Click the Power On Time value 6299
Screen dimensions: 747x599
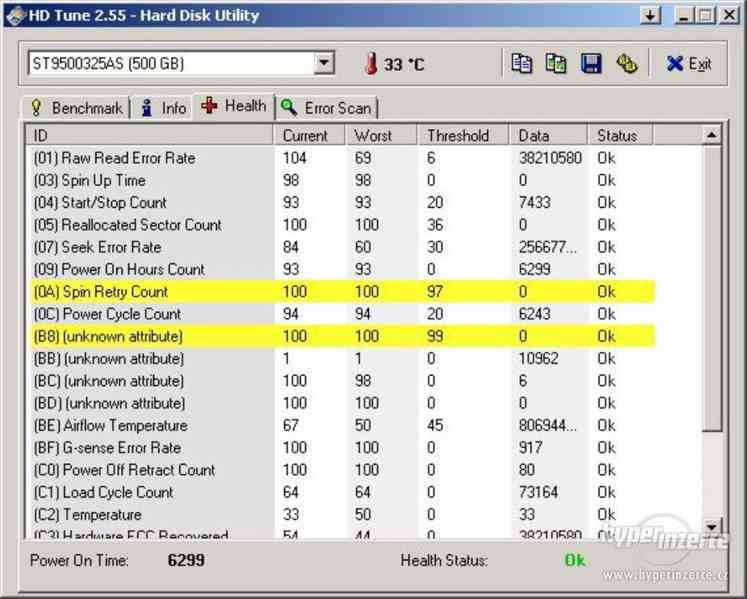(x=186, y=560)
